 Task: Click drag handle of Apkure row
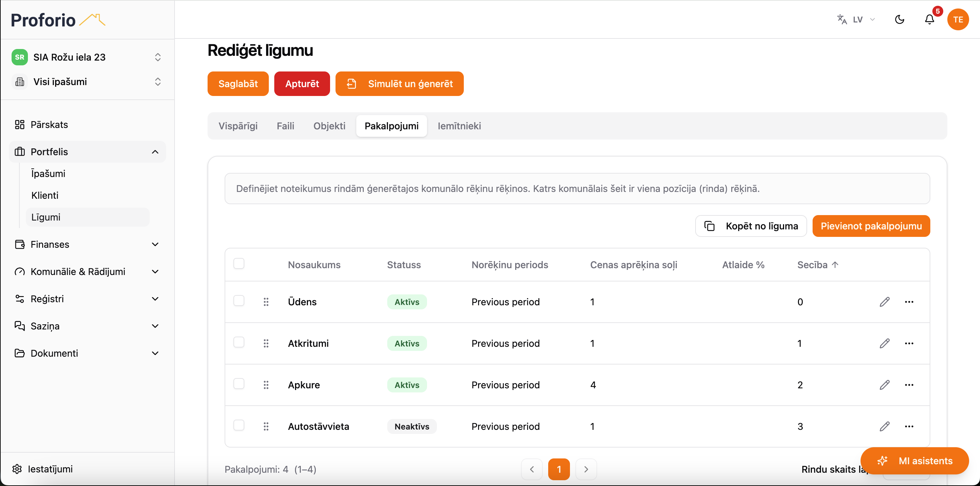coord(266,385)
